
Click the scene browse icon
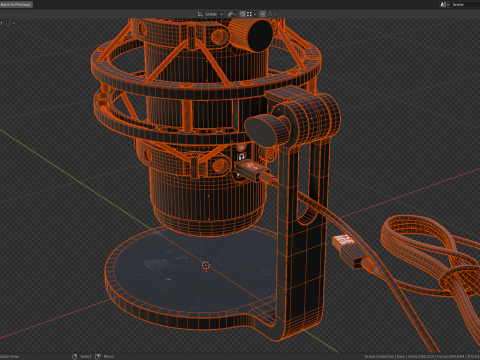point(444,4)
